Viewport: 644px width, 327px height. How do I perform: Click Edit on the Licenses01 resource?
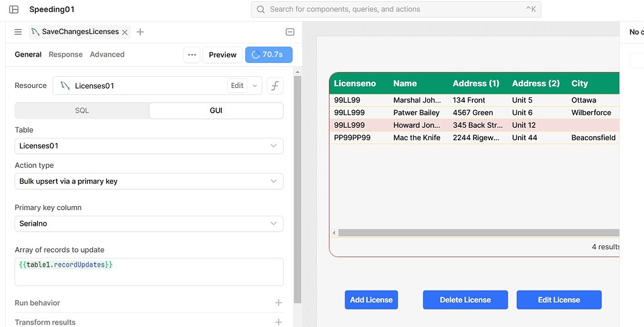237,86
